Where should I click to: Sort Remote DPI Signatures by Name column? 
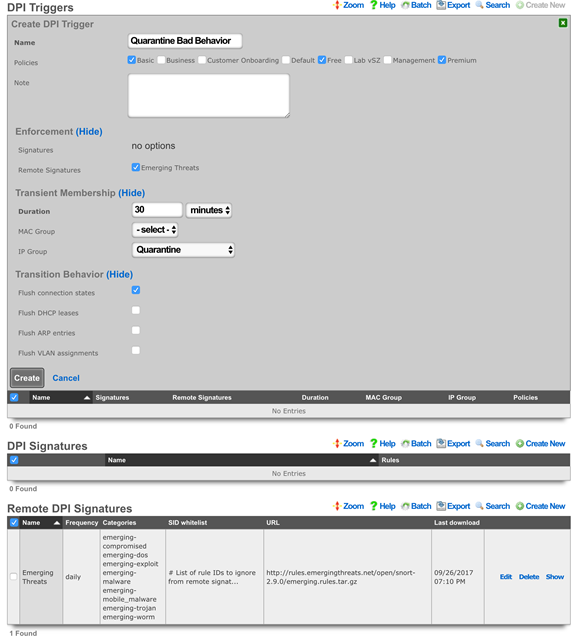[x=41, y=522]
